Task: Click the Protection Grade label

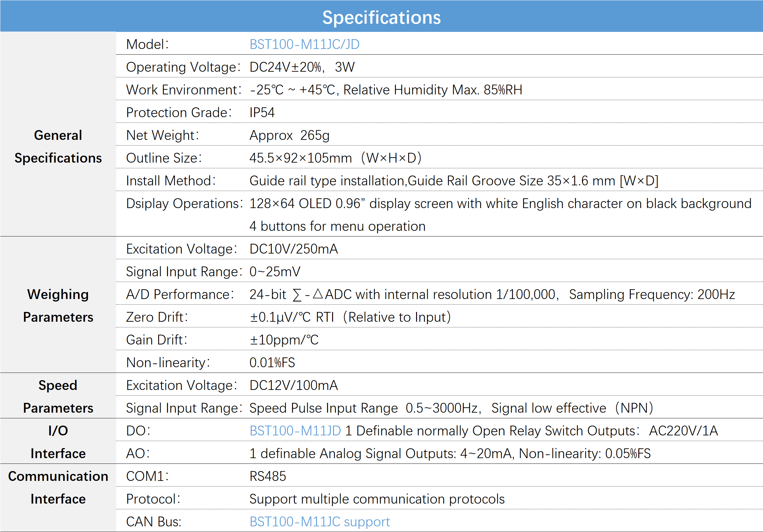Action: [179, 113]
